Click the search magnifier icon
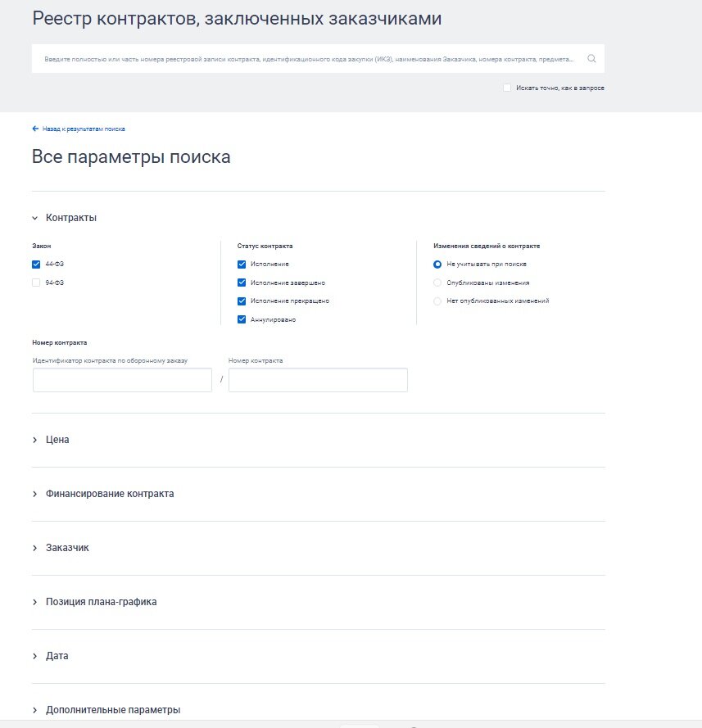 [x=591, y=58]
